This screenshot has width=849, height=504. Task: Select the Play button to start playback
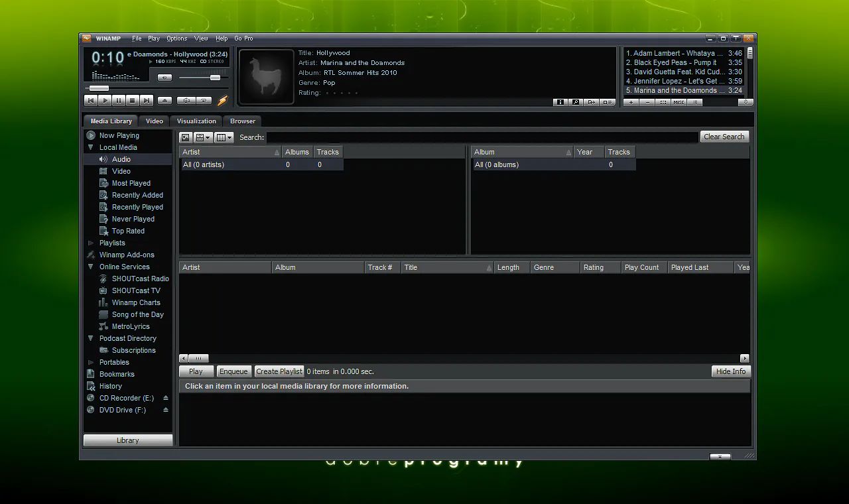click(105, 100)
